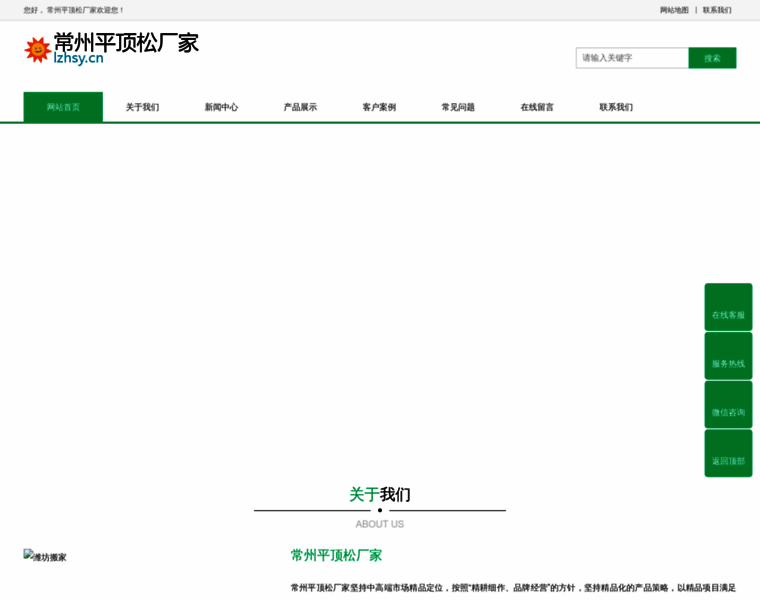Click the broken 潍坊搬家 image
The height and width of the screenshot is (600, 760).
coord(45,556)
